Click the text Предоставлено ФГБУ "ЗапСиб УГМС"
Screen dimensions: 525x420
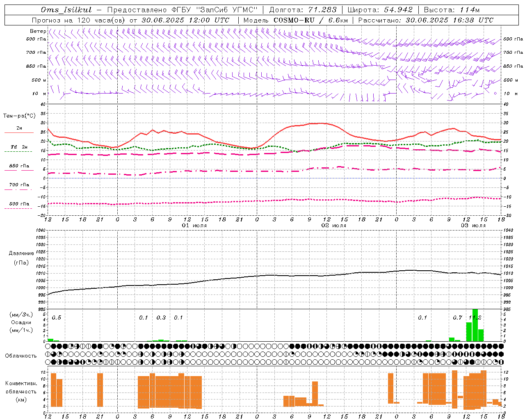coord(182,10)
